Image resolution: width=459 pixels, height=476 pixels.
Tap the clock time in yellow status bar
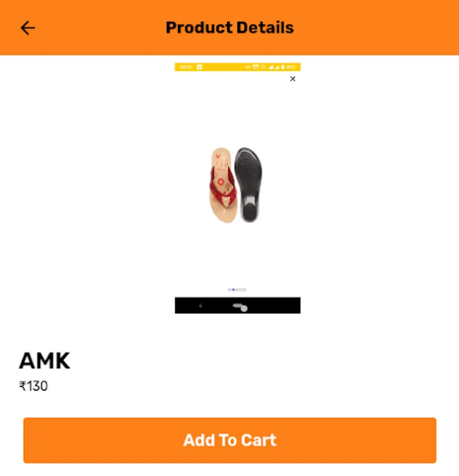click(186, 67)
